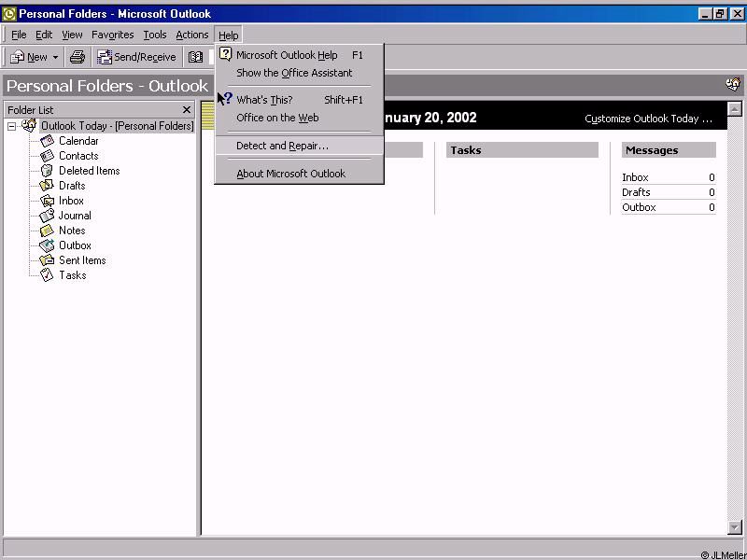The width and height of the screenshot is (747, 560).
Task: Choose What's This? menu entry
Action: point(299,100)
